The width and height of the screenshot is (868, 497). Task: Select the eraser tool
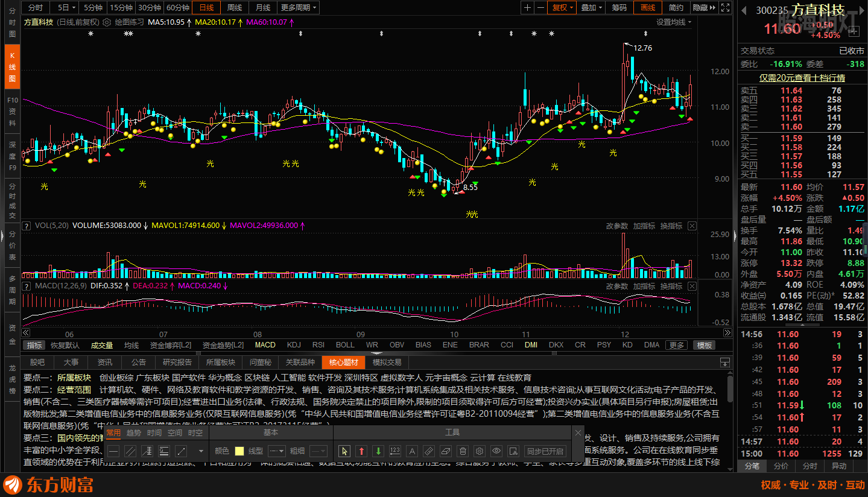coord(446,451)
